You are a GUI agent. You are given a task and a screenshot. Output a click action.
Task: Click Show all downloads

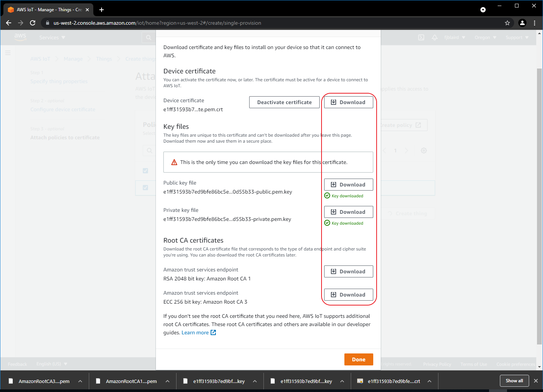click(x=514, y=381)
